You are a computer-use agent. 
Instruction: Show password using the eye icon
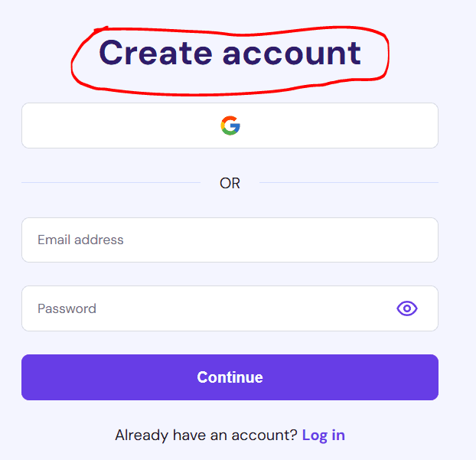[407, 308]
